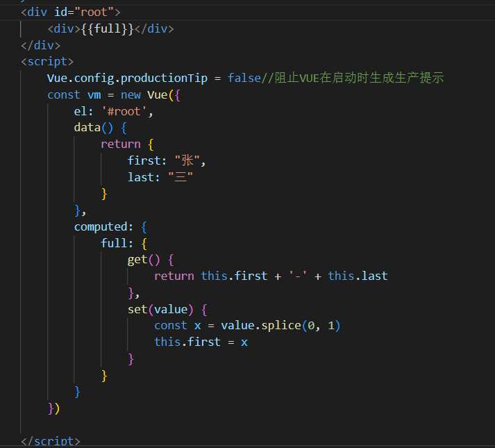Click the id="root" attribute in the div tag
Image resolution: width=495 pixels, height=448 pixels.
pos(88,12)
